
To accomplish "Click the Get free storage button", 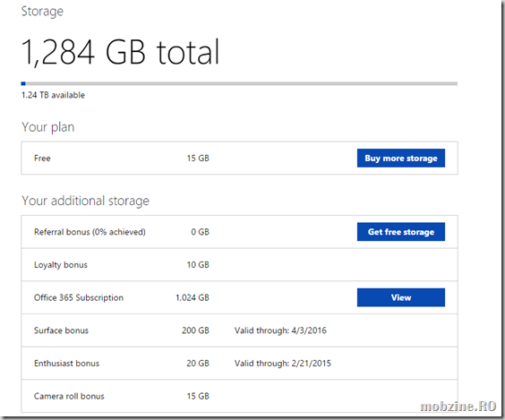I will click(x=401, y=232).
